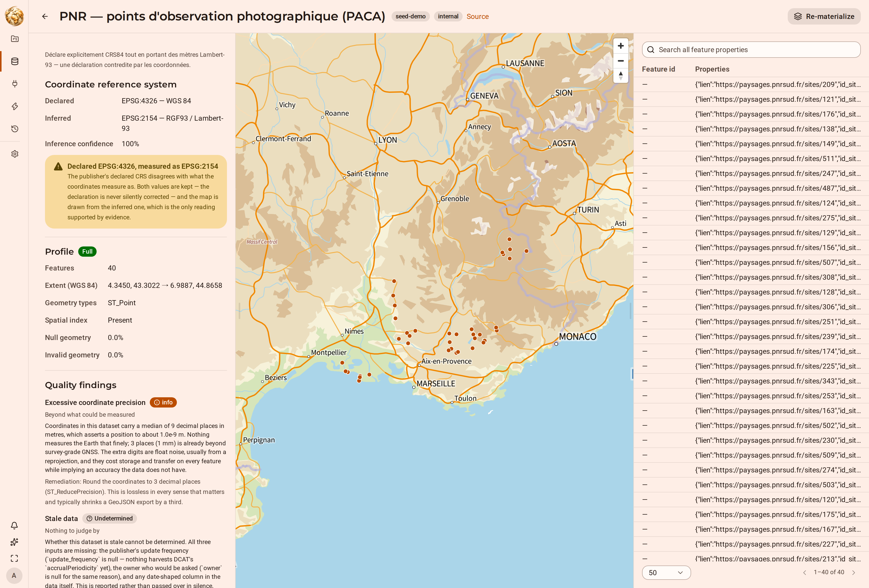Select the row with sites/209

751,85
